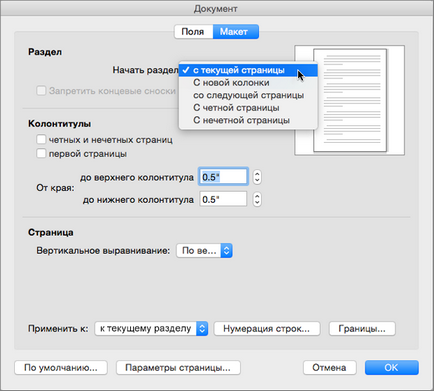Screen dimensions: 434x391
Task: Click the 'до верхнего колонтитула' field
Action: pos(223,177)
